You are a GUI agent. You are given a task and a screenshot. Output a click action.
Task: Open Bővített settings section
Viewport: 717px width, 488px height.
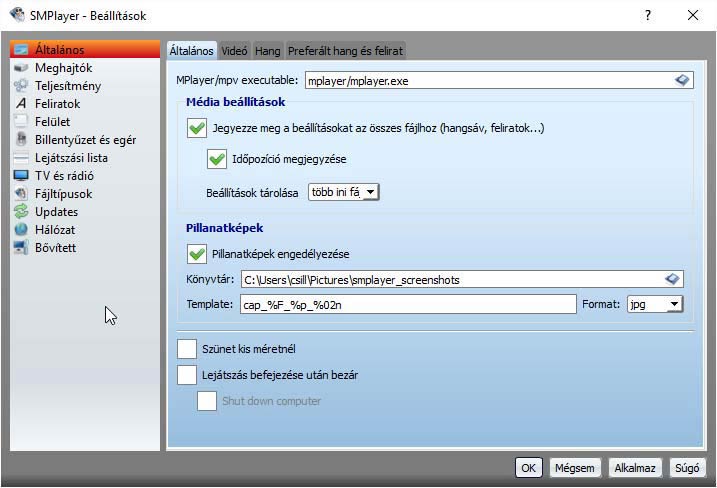click(85, 247)
